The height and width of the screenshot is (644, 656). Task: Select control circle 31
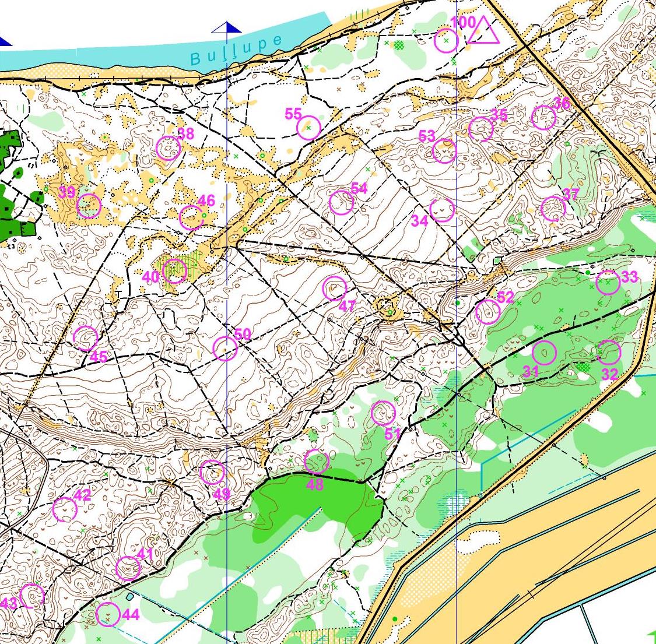pos(544,353)
